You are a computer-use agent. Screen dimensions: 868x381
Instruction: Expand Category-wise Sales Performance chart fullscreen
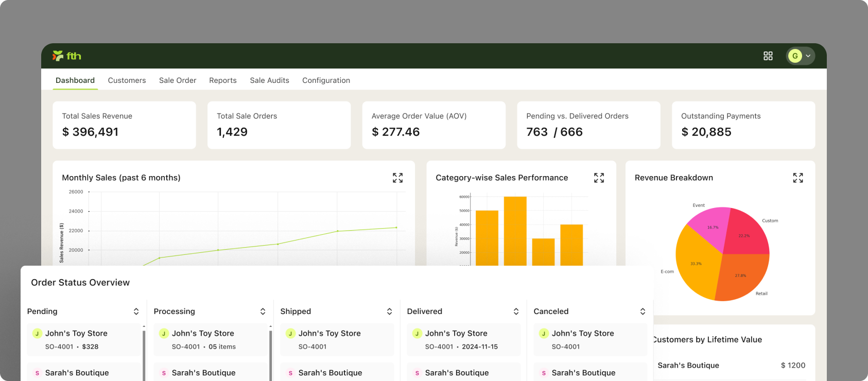599,178
